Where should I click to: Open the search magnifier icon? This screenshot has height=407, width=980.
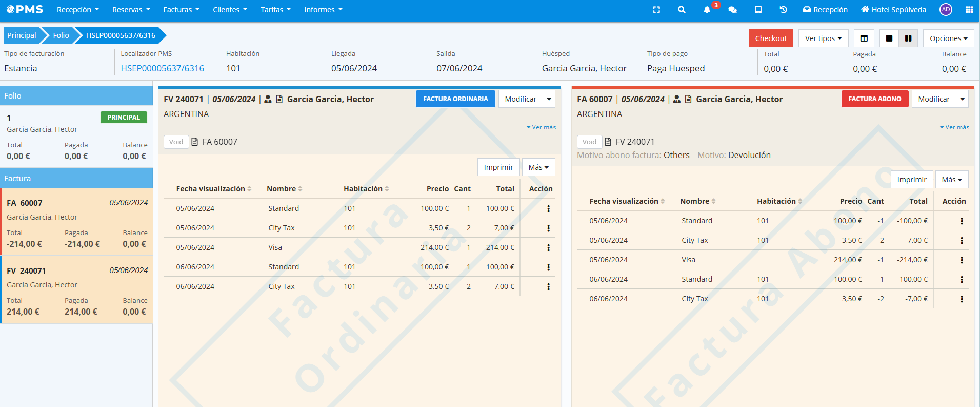[682, 10]
